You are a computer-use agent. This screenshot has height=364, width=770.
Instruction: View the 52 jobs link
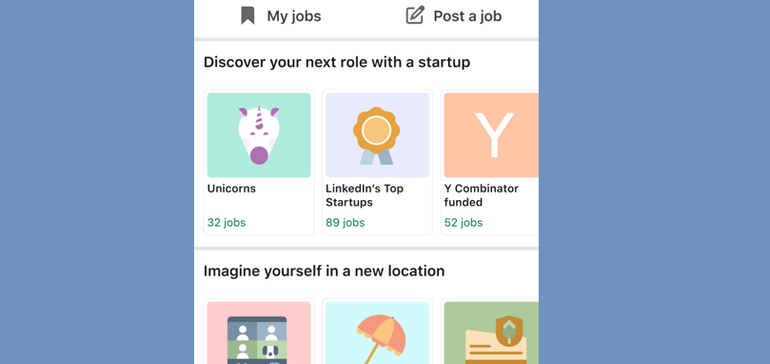click(x=464, y=223)
